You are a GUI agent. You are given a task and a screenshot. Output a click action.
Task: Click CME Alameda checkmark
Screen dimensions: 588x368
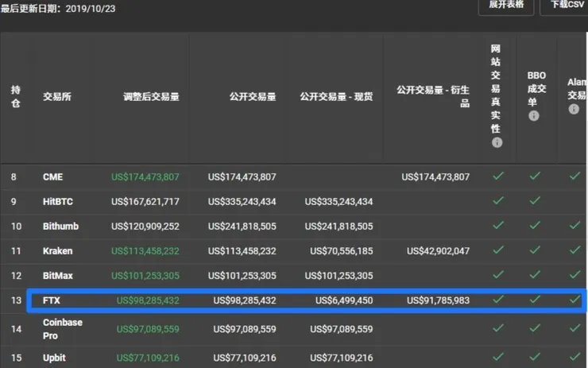[x=574, y=176]
